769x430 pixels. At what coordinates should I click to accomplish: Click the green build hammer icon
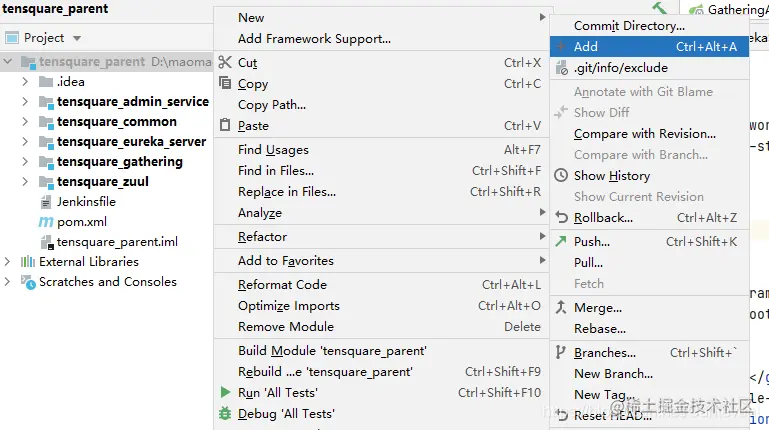660,7
